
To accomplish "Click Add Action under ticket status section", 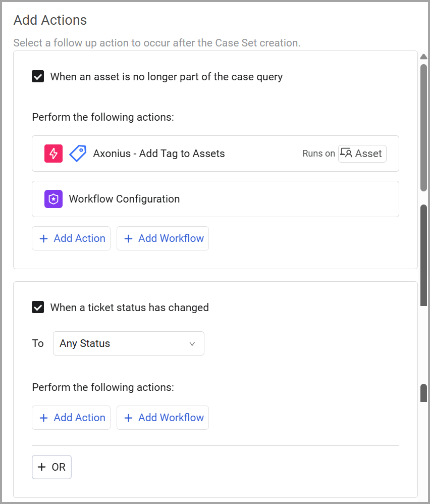I will (x=71, y=418).
